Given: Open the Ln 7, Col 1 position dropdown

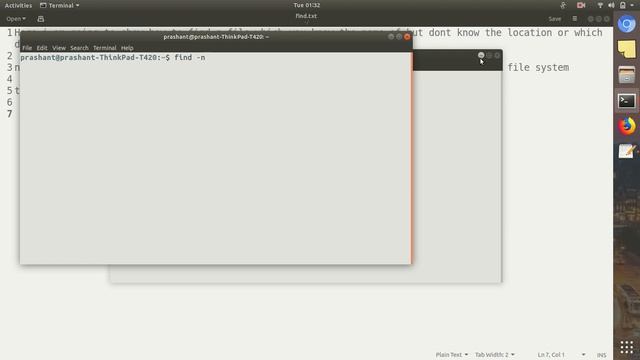Looking at the screenshot, I should click(561, 355).
